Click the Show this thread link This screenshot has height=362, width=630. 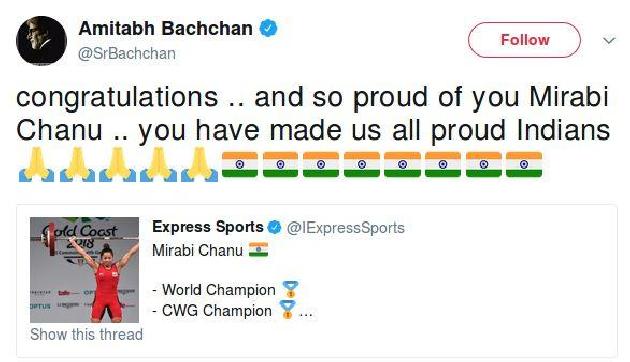tap(86, 334)
